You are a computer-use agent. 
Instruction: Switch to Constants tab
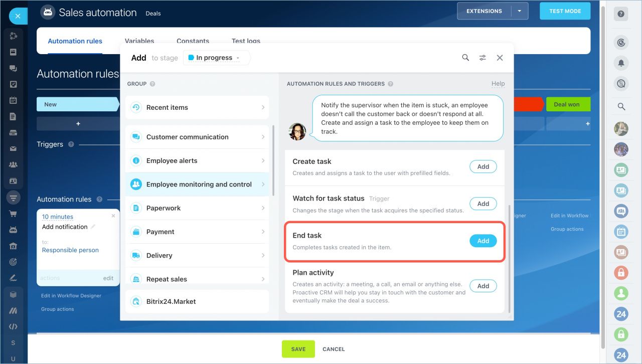[193, 41]
